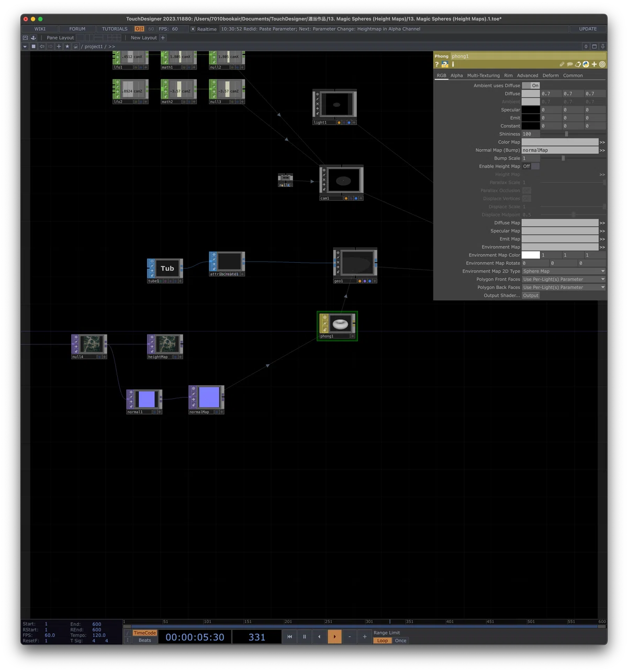Image resolution: width=628 pixels, height=672 pixels.
Task: Step backward one frame in timeline
Action: (x=319, y=637)
